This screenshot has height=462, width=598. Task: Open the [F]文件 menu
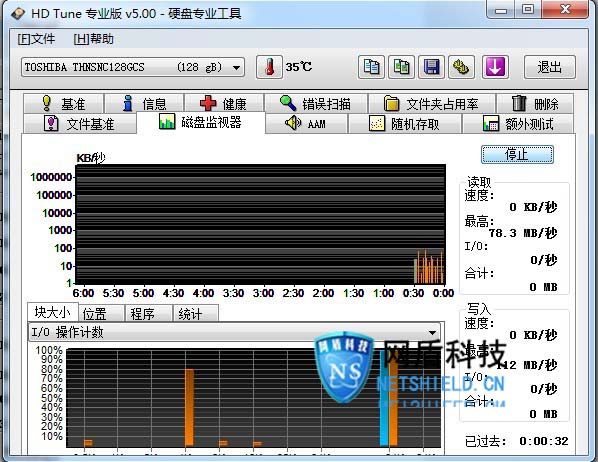coord(36,39)
